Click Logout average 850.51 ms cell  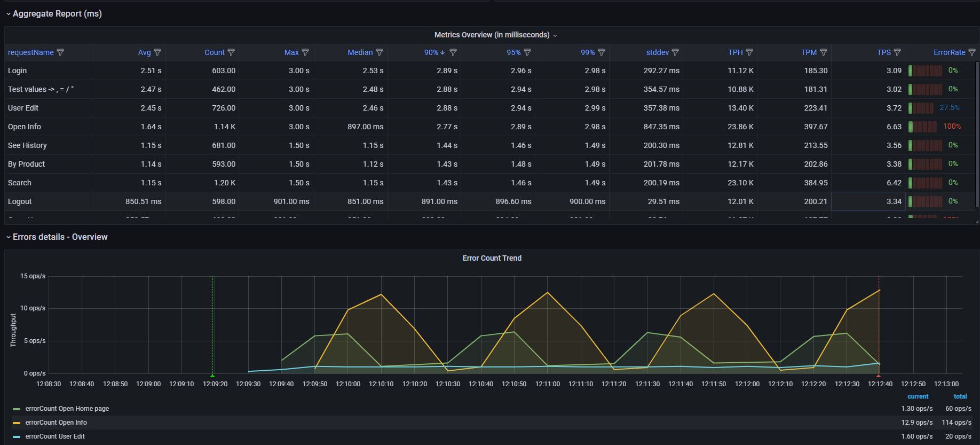128,201
